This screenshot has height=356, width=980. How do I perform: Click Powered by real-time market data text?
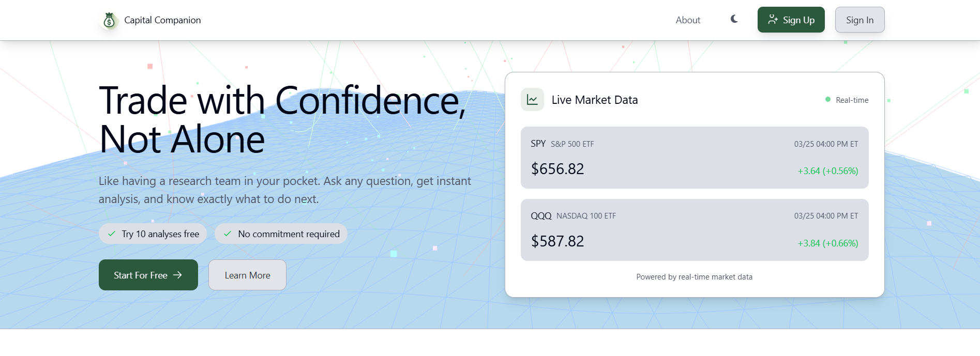pyautogui.click(x=695, y=277)
